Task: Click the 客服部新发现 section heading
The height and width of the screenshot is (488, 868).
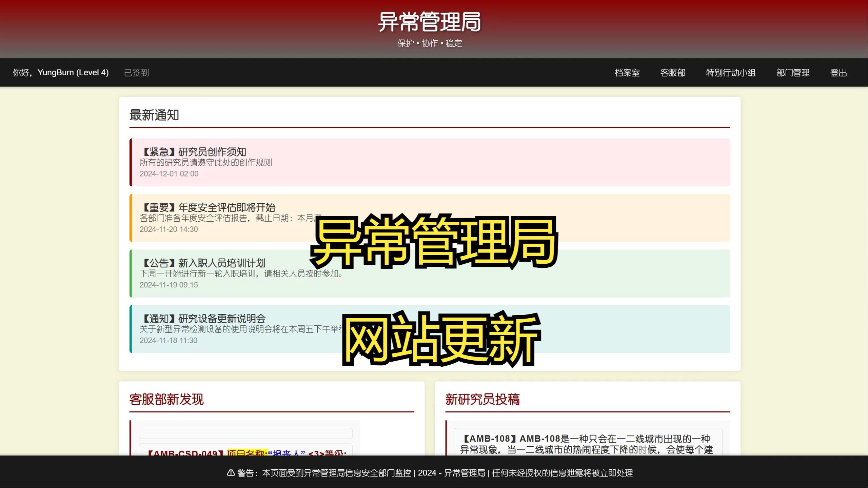Action: click(166, 399)
